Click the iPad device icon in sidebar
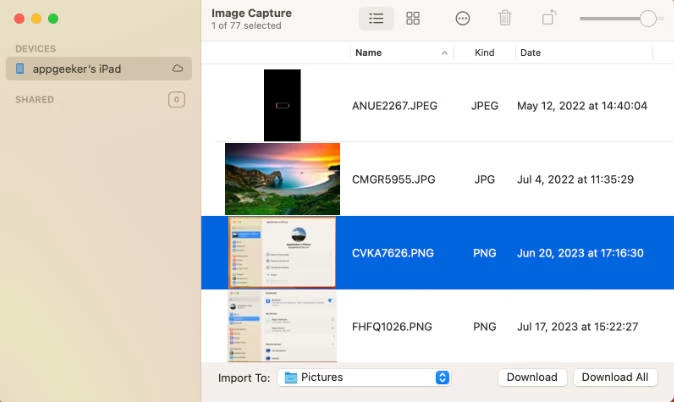Viewport: 674px width, 402px height. click(x=21, y=69)
